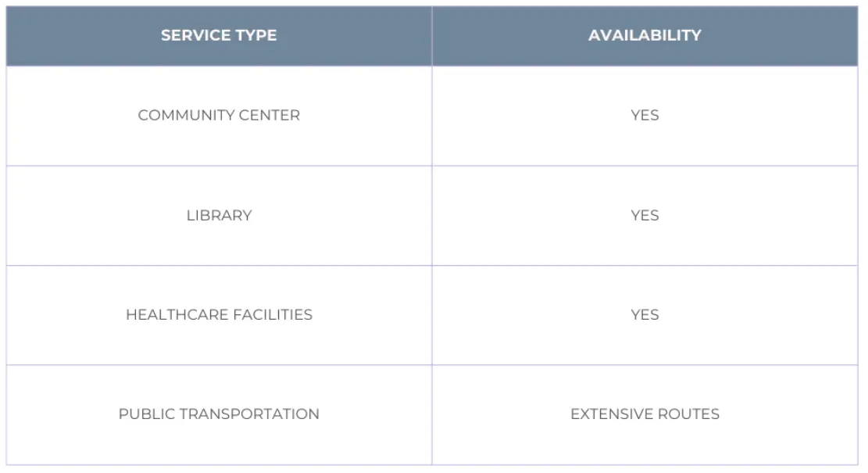Click YES in the Library row
The height and width of the screenshot is (473, 868).
coord(645,215)
